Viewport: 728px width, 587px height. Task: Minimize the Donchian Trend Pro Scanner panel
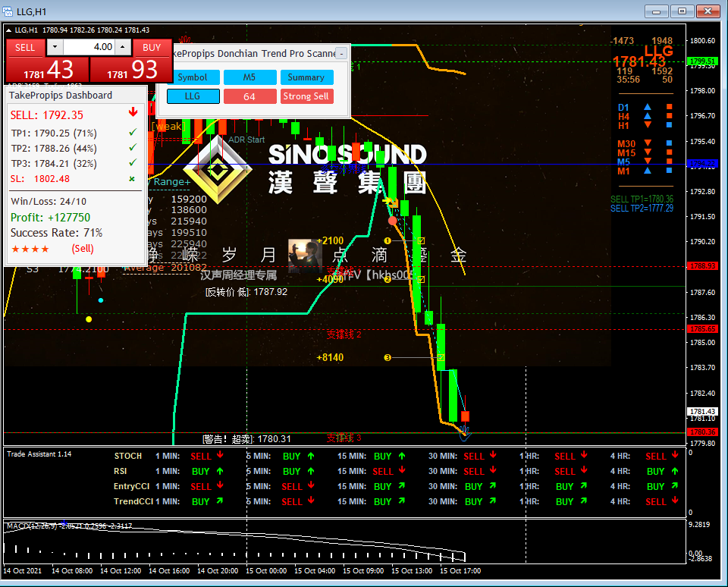tap(341, 53)
